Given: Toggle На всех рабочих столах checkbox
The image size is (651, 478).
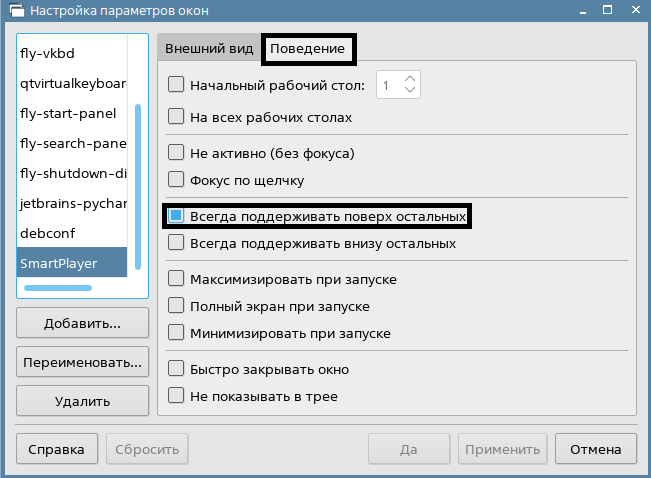Looking at the screenshot, I should click(x=176, y=116).
